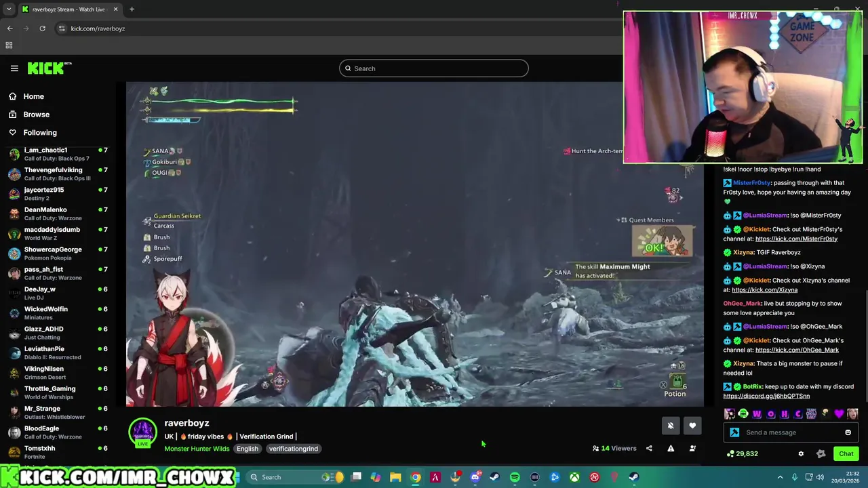Open Spotify from the taskbar

515,477
